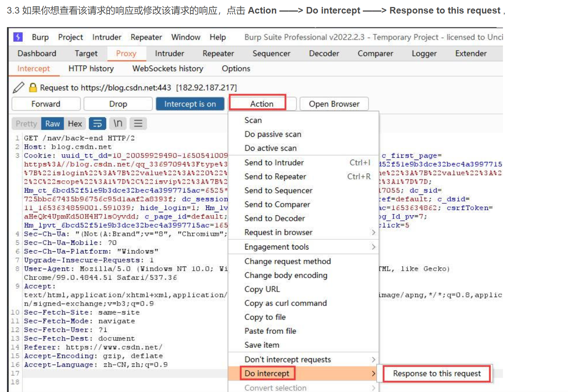Open the HTTP history tab
The image size is (568, 392).
click(91, 69)
